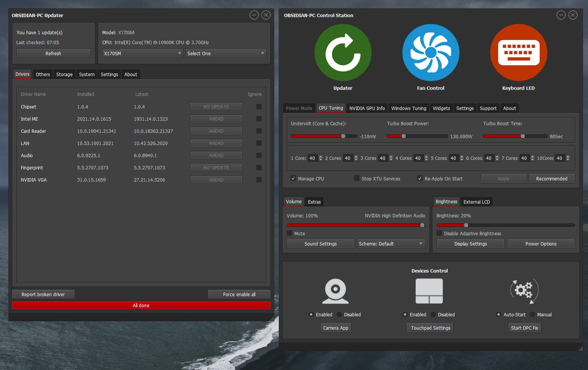
Task: Open the Windows Tuning tab
Action: click(x=409, y=108)
